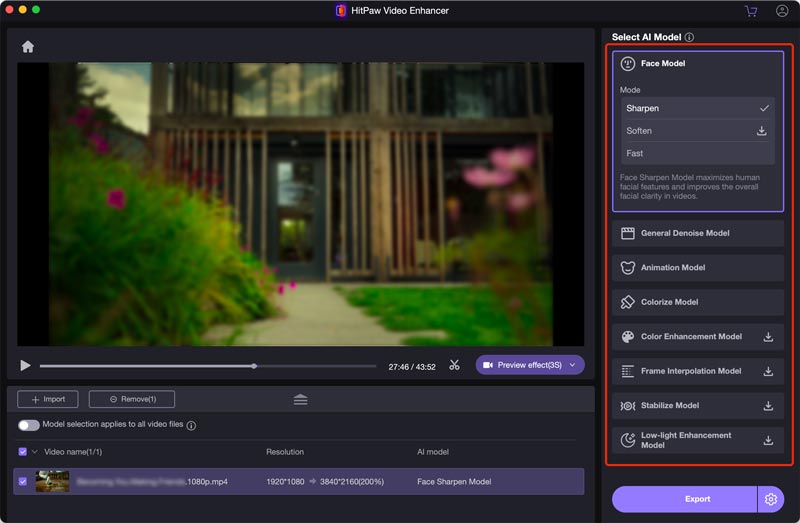Select the Face Model header
Screen dimensions: 800x523
click(x=663, y=63)
